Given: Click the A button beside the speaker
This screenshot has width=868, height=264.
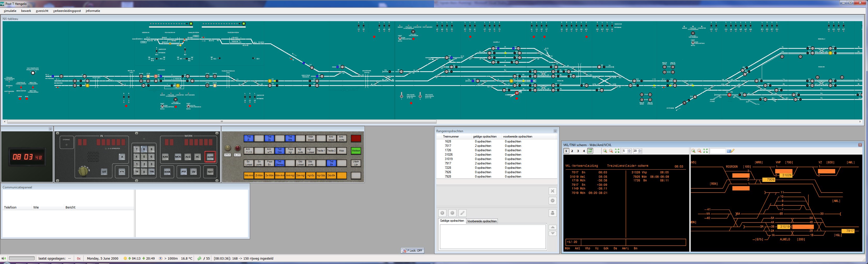Looking at the screenshot, I should (122, 157).
